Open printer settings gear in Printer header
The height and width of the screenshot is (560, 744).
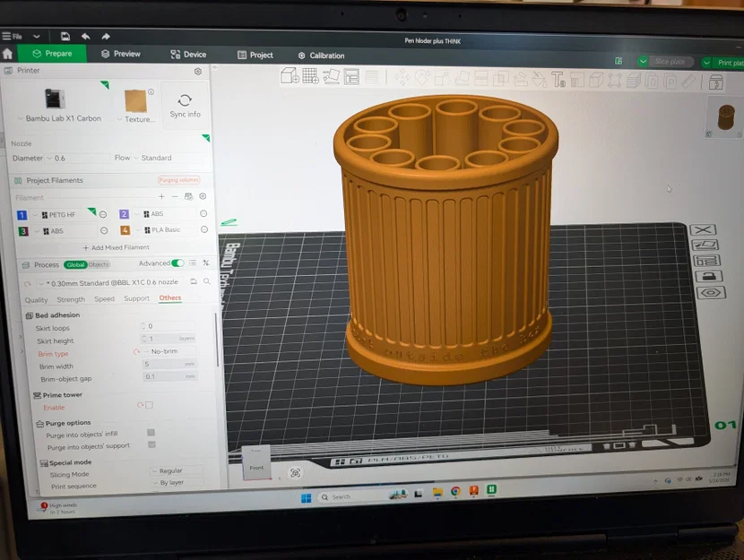pos(198,71)
